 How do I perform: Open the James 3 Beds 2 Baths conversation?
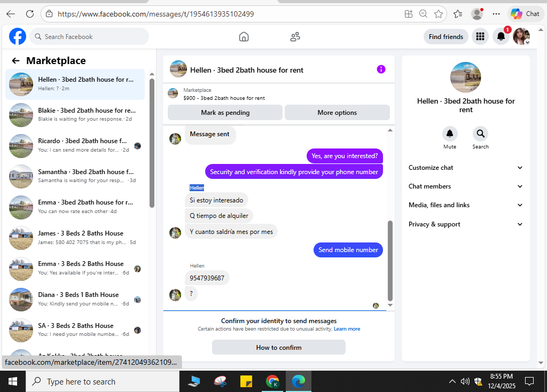coord(75,238)
